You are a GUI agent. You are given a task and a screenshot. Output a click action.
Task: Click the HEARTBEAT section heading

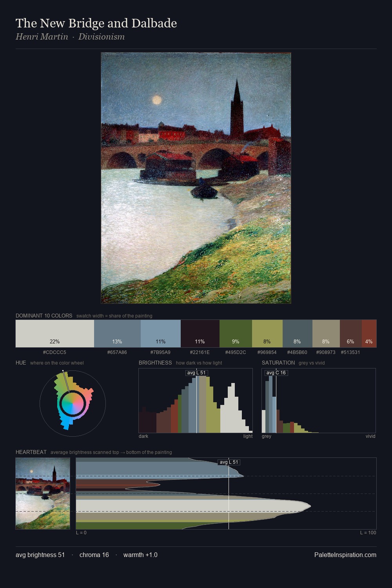point(31,452)
